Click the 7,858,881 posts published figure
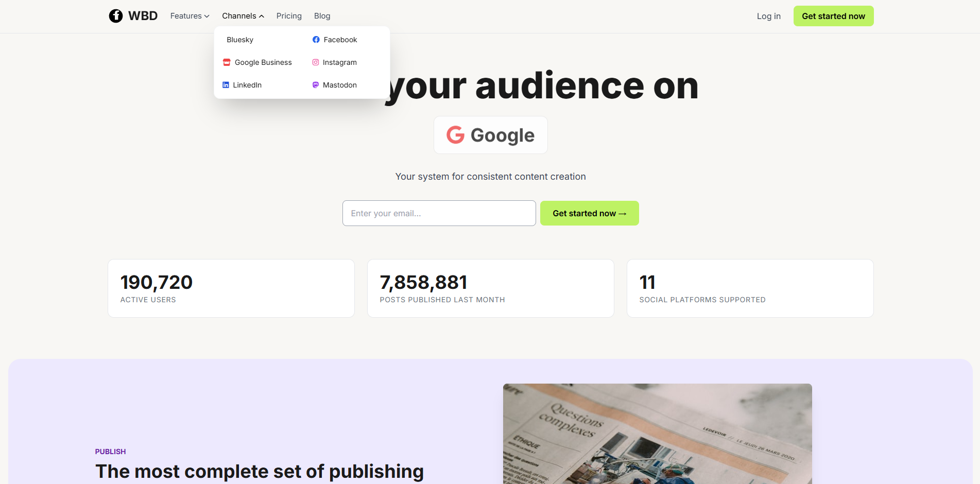 pos(423,282)
